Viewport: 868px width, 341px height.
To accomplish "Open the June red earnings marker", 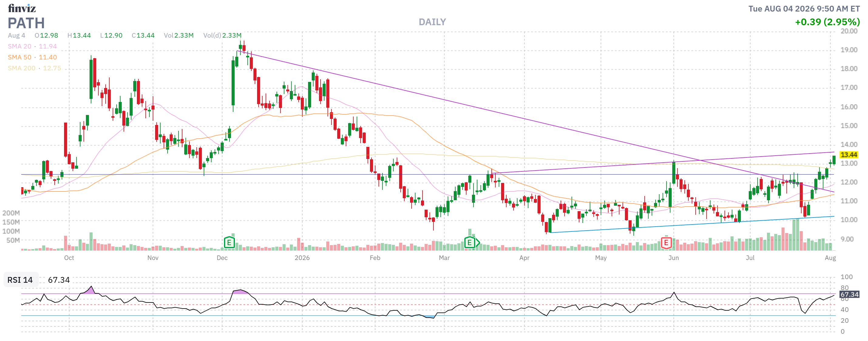I will tap(666, 243).
